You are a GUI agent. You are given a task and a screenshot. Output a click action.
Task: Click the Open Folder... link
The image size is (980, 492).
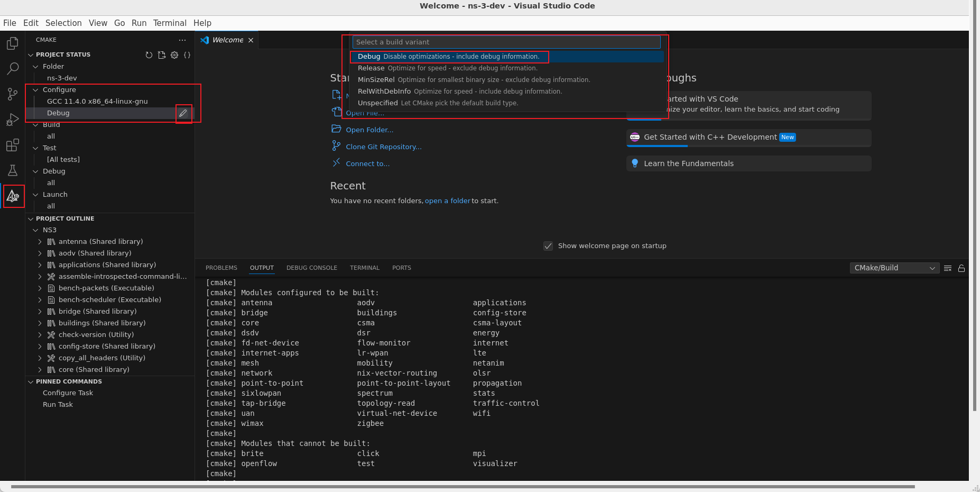coord(369,130)
